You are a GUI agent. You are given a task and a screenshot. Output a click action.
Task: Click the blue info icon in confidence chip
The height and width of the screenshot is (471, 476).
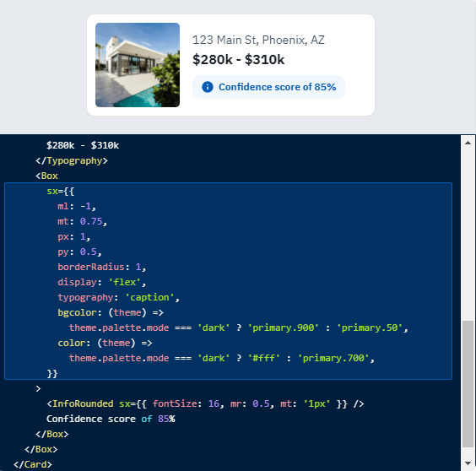coord(208,87)
